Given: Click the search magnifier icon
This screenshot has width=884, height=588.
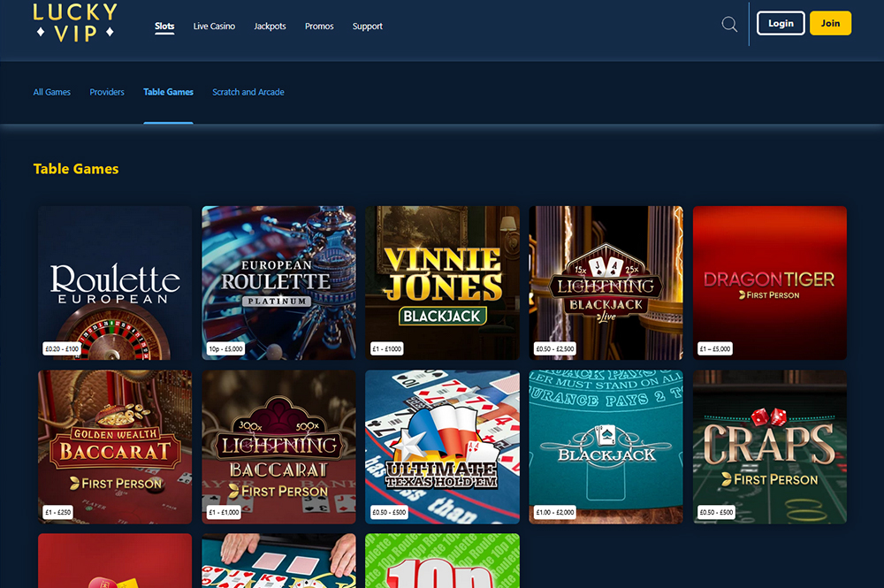Looking at the screenshot, I should pyautogui.click(x=729, y=24).
